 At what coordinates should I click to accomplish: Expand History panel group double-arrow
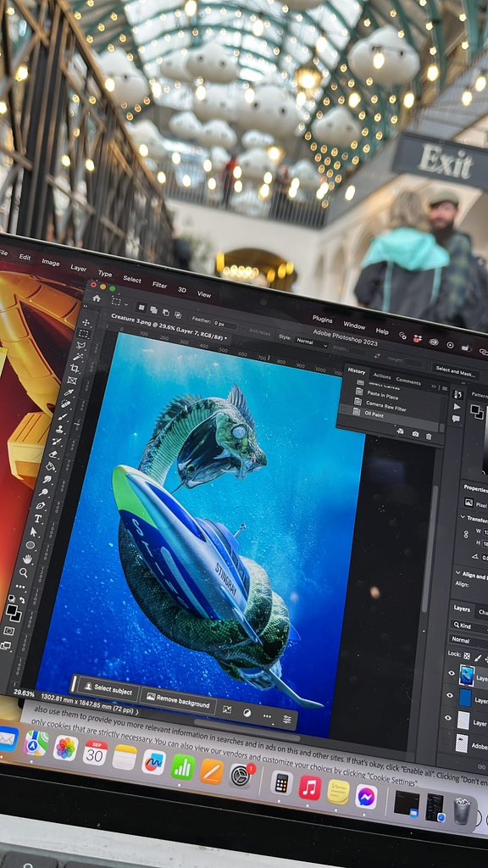pos(433,387)
